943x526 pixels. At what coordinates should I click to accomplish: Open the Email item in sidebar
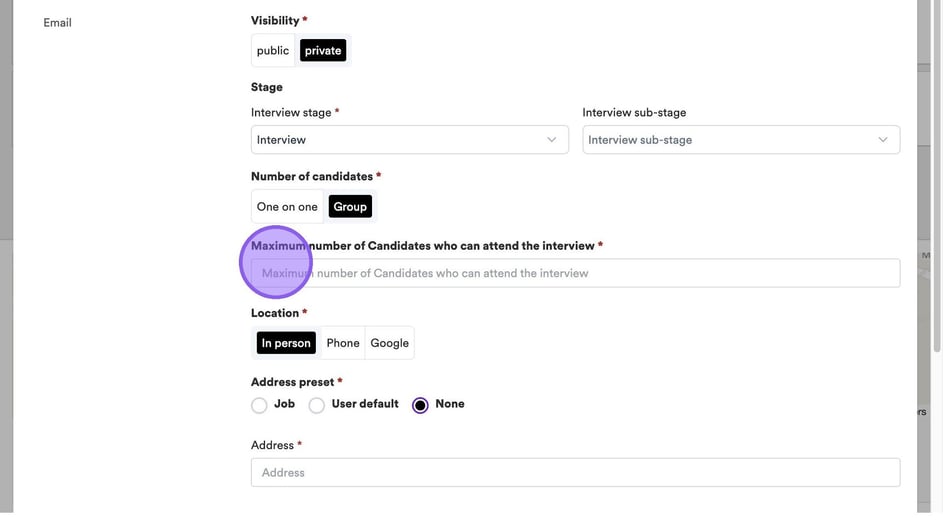(57, 22)
